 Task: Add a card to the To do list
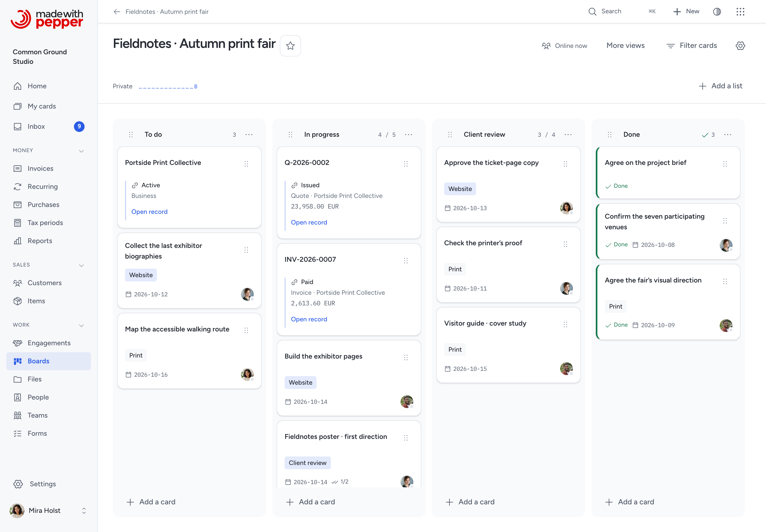151,502
